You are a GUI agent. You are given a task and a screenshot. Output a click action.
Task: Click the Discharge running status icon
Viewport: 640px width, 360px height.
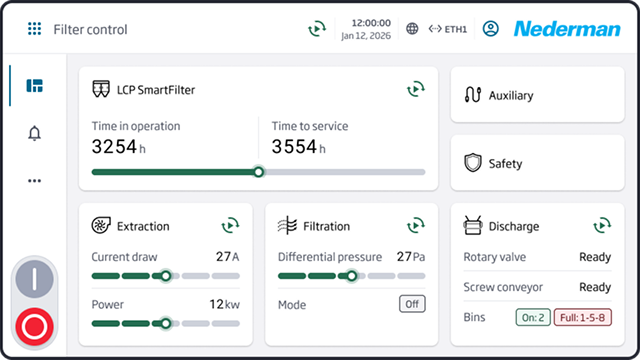coord(602,225)
